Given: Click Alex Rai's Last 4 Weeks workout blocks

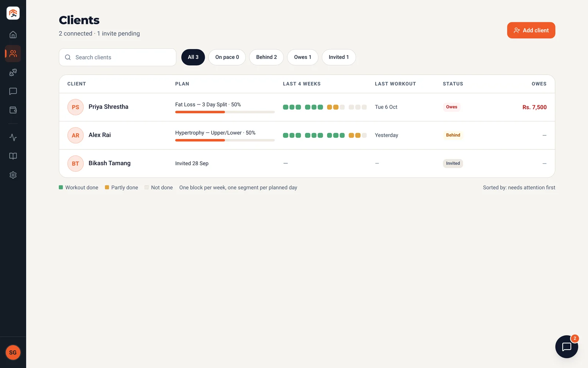Looking at the screenshot, I should (325, 135).
